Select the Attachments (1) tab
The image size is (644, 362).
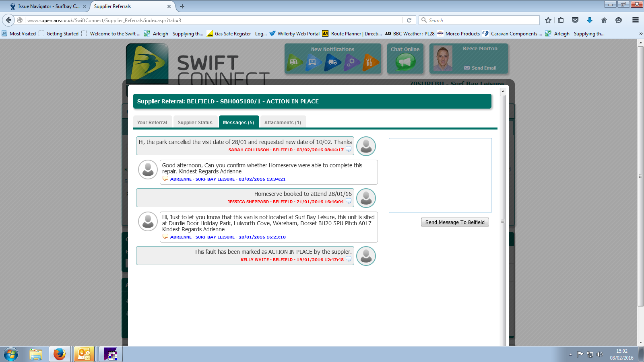click(x=283, y=122)
